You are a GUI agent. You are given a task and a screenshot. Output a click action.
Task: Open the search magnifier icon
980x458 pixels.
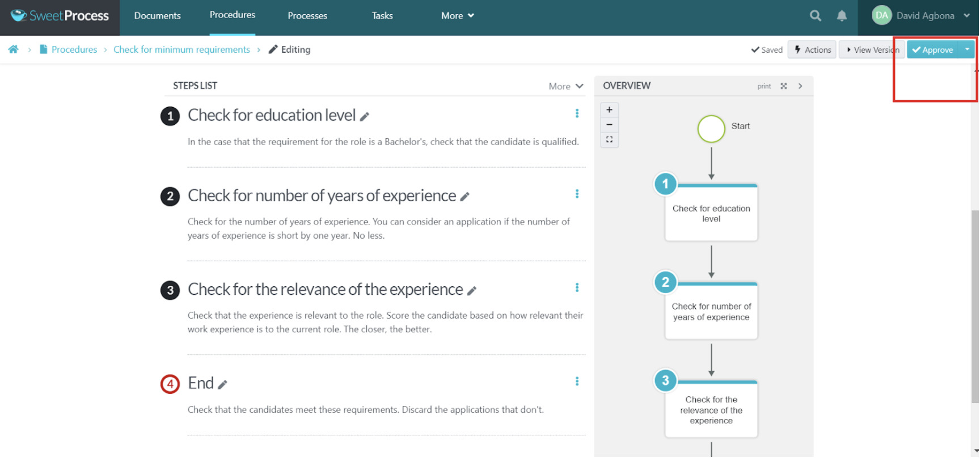click(x=815, y=16)
